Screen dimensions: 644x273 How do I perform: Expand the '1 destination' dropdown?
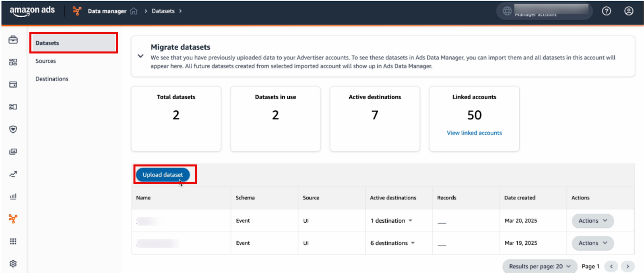pyautogui.click(x=391, y=221)
